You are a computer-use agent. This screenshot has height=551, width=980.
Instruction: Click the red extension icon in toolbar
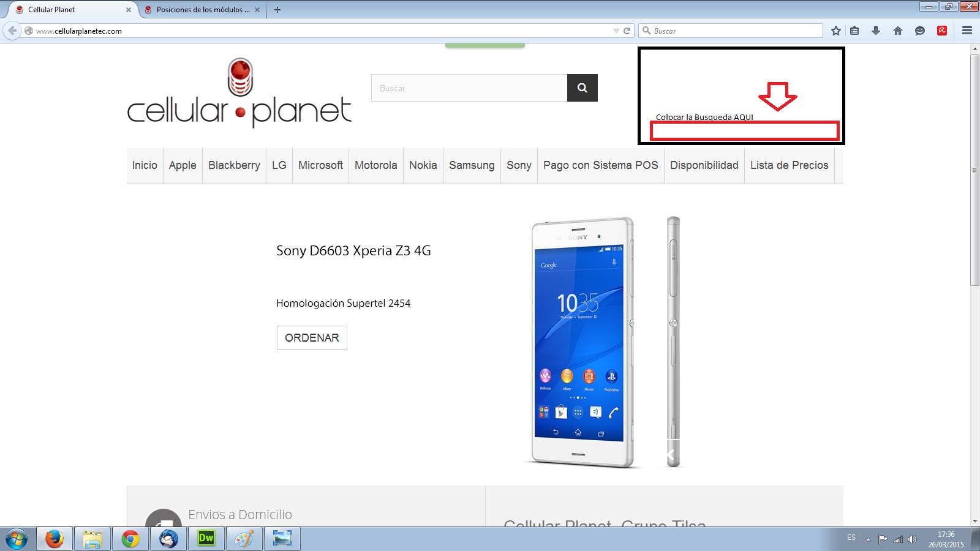942,31
